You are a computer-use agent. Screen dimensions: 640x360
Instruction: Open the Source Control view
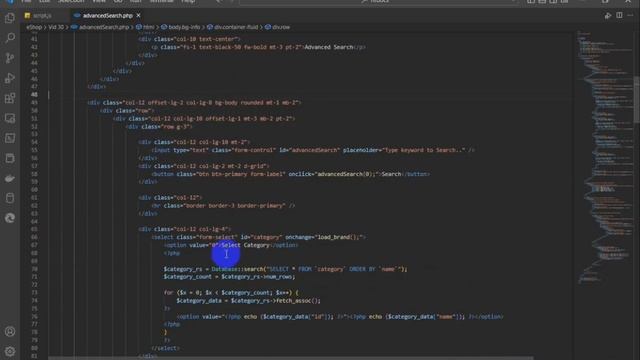point(10,58)
